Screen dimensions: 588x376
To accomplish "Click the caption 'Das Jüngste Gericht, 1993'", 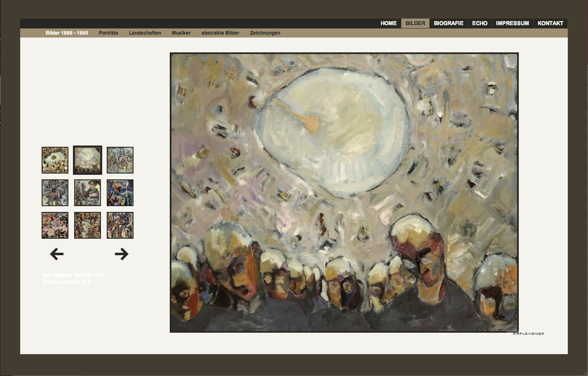I will [73, 275].
